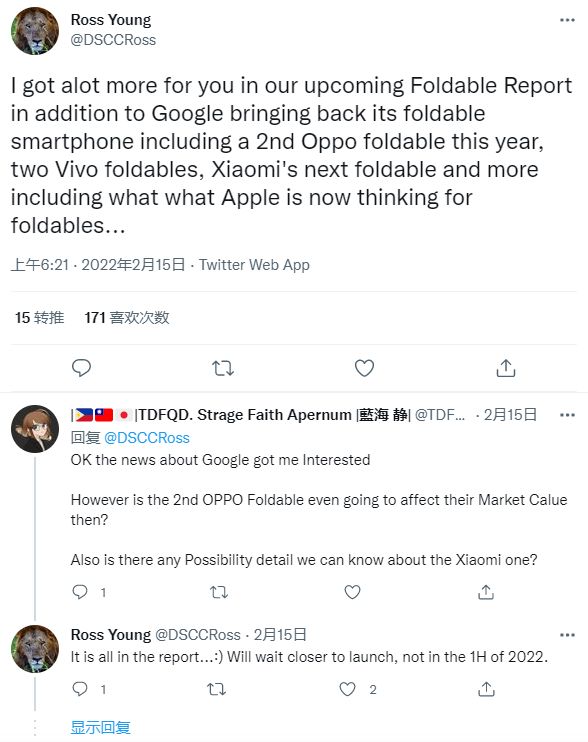View the 15 转推 retweets list
Viewport: 588px width, 742px height.
pos(39,318)
